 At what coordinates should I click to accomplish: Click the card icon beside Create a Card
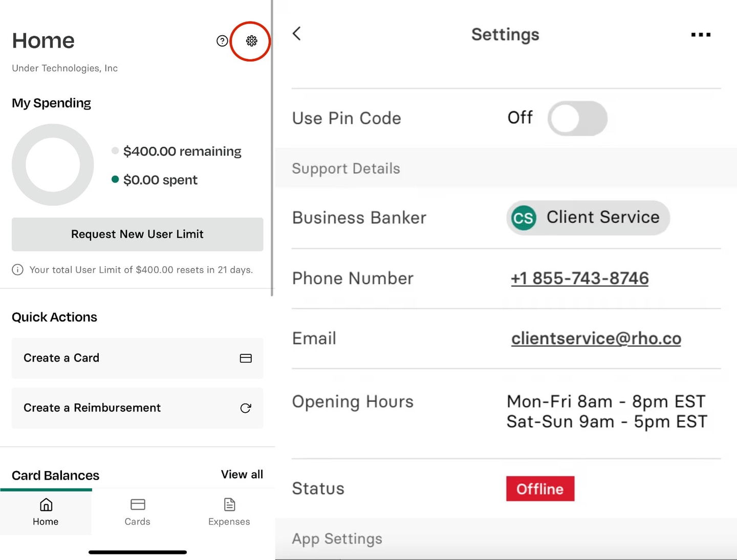[x=246, y=359]
